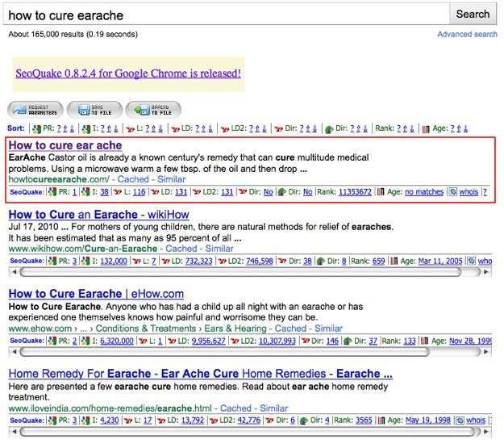Click the Request Parameters SeoQuake button

(34, 110)
